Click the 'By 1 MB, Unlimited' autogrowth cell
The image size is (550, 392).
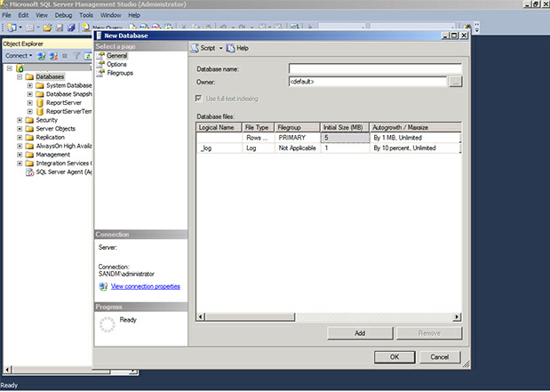[415, 138]
